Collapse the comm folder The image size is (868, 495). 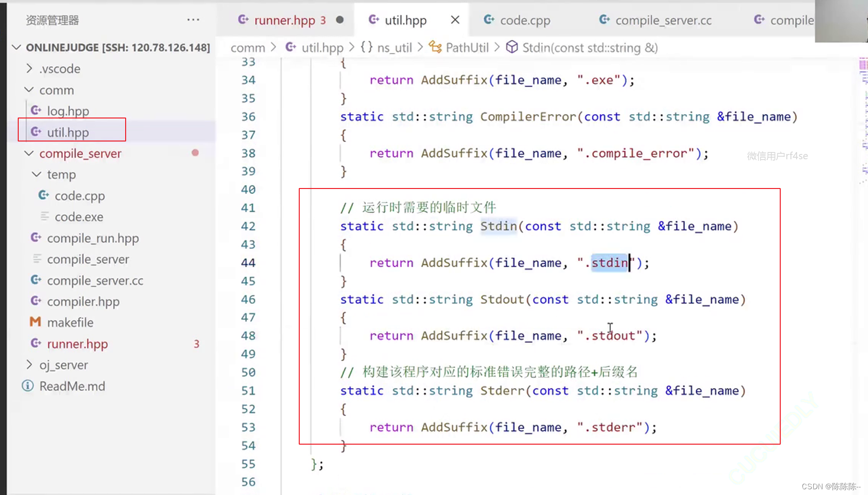[x=29, y=90]
